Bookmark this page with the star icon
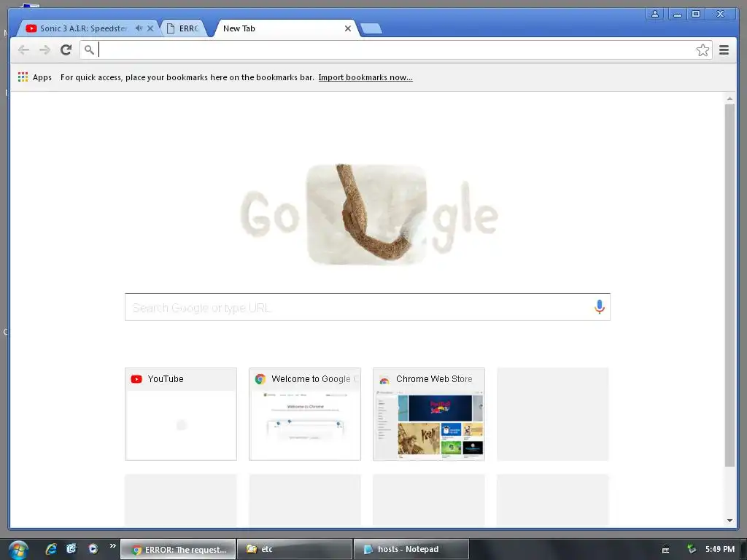Viewport: 747px width, 560px height. click(x=703, y=50)
